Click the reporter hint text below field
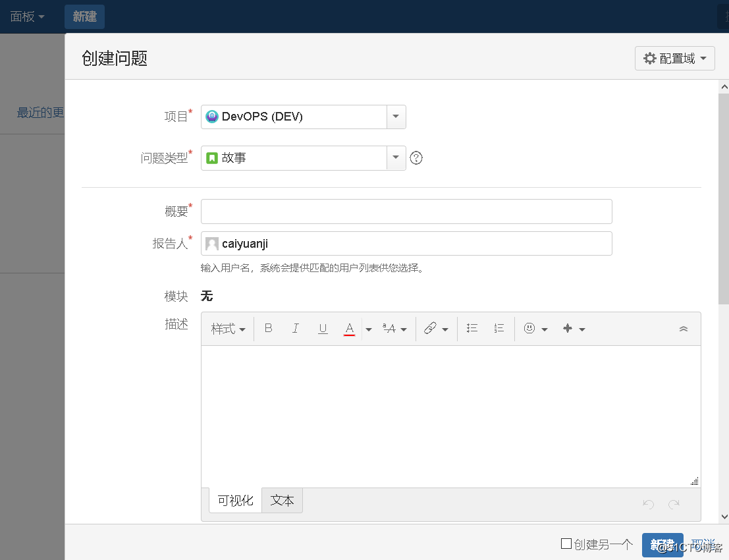The image size is (729, 560). coord(313,268)
